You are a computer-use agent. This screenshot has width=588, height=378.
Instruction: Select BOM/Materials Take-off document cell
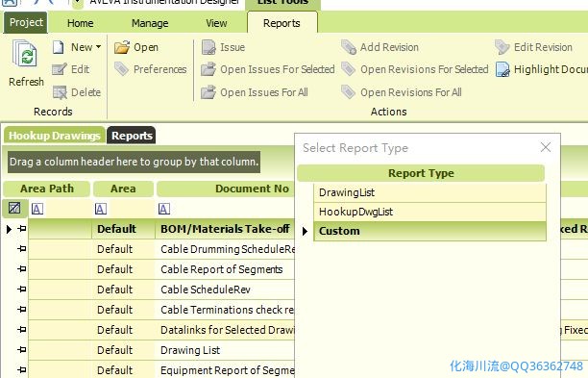(x=225, y=229)
